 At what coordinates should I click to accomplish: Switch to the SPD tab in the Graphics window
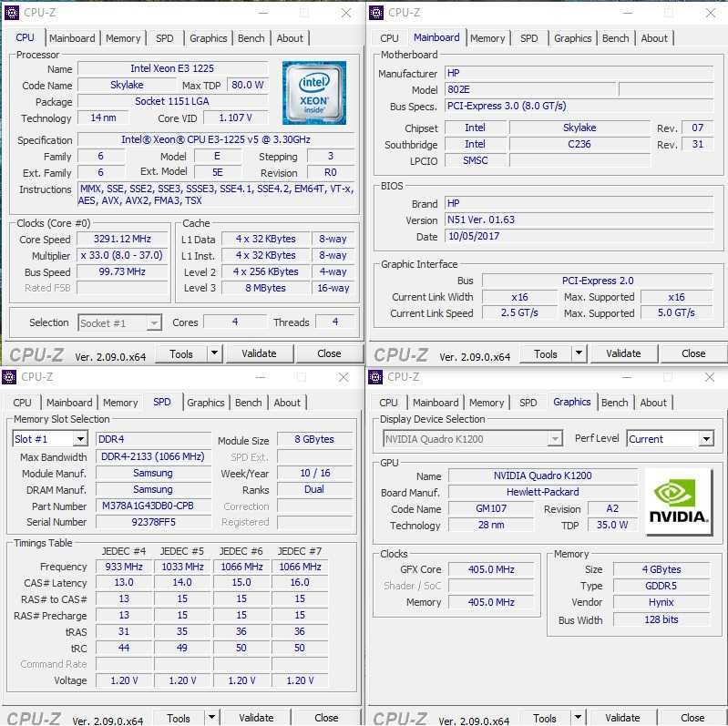[x=528, y=403]
